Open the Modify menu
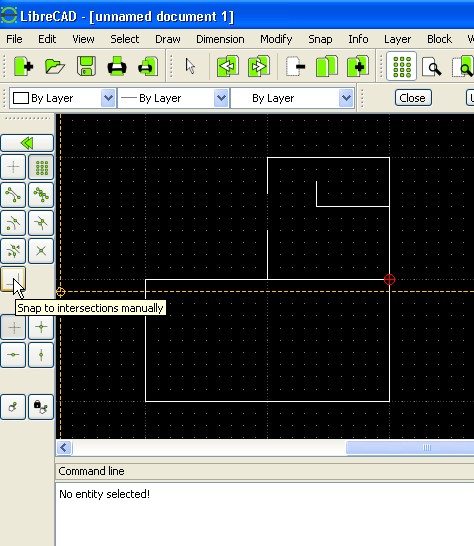This screenshot has height=546, width=474. point(276,39)
